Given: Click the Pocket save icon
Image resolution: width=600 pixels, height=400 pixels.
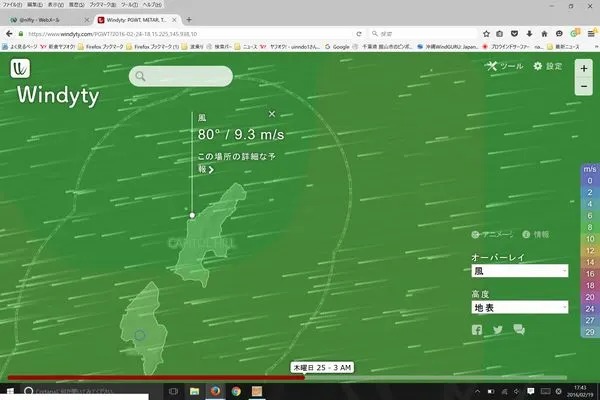Looking at the screenshot, I should 514,34.
